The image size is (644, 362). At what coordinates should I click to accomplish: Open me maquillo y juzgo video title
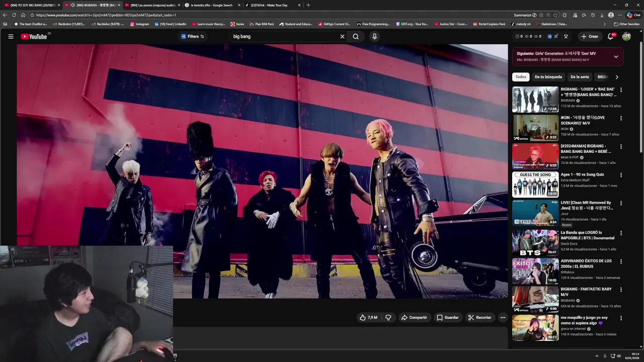585,320
